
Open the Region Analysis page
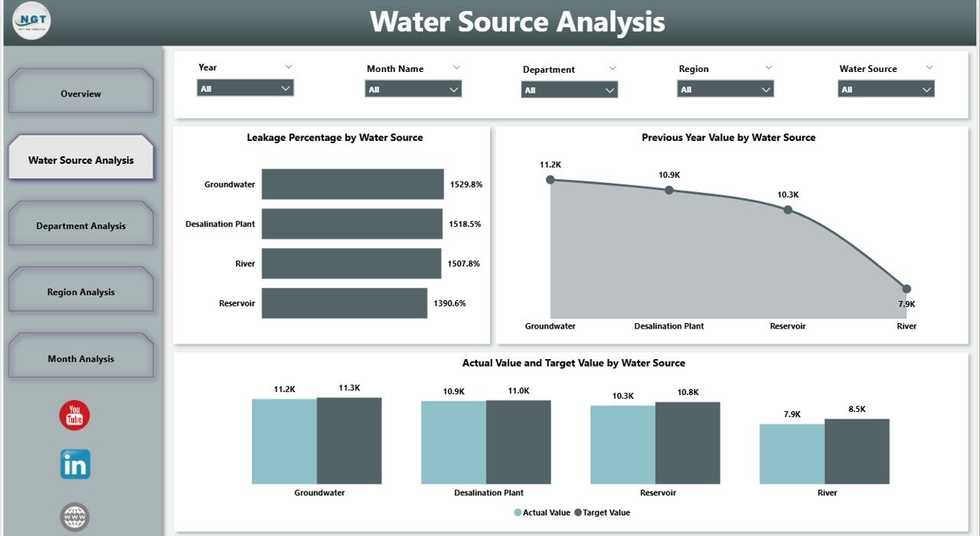[x=80, y=292]
